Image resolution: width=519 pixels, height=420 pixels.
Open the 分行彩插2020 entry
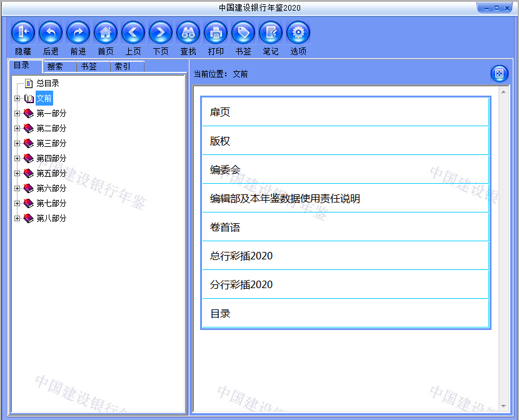click(346, 285)
